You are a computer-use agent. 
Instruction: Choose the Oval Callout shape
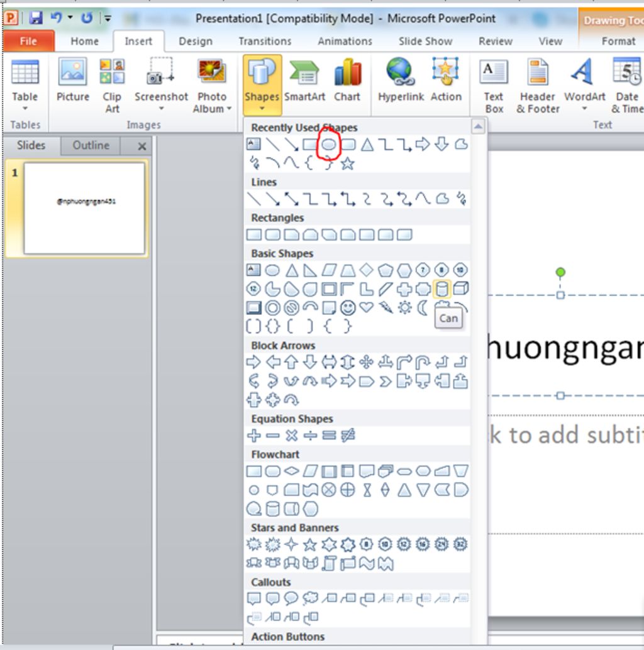click(x=291, y=598)
